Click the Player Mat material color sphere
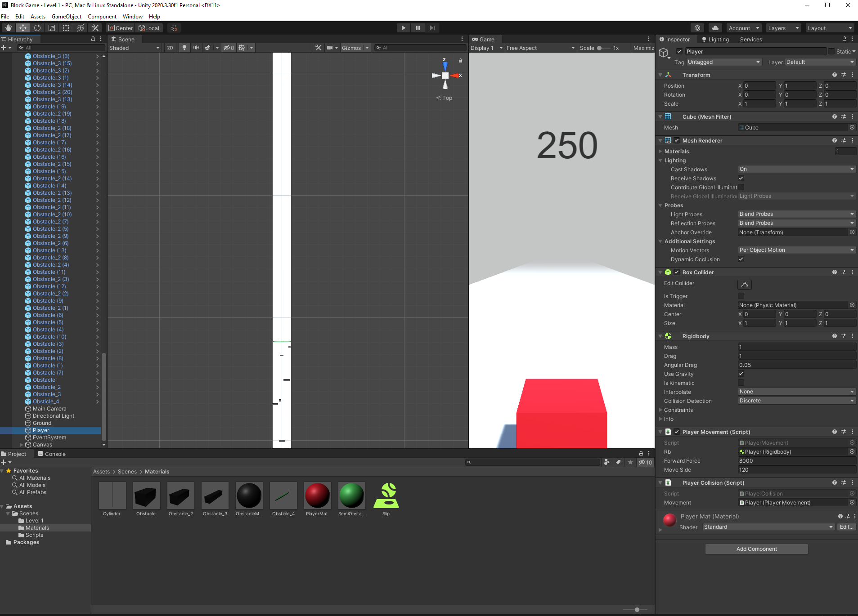The height and width of the screenshot is (616, 858). 669,520
